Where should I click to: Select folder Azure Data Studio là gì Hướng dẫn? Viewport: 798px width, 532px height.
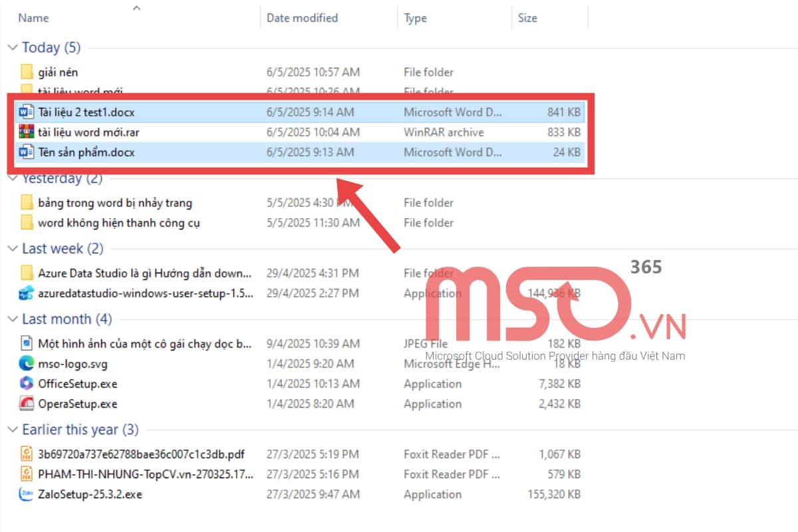pyautogui.click(x=145, y=273)
